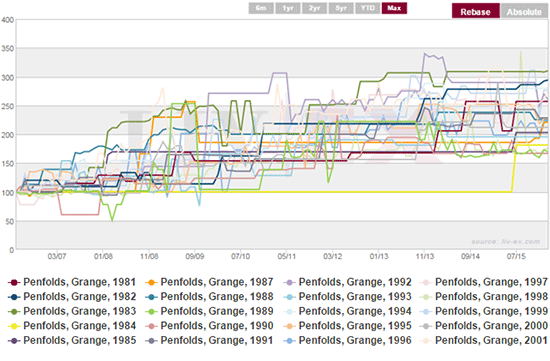The height and width of the screenshot is (361, 550).
Task: Select the 2yr time range button
Action: coord(315,8)
